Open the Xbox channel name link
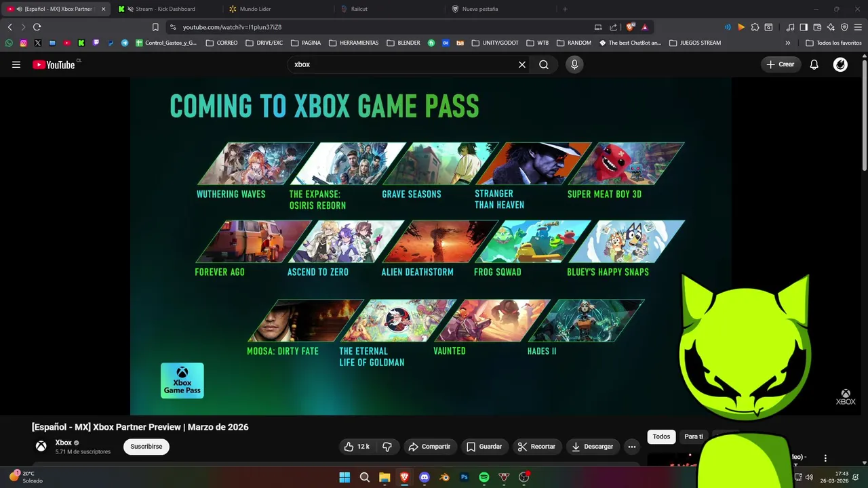The width and height of the screenshot is (868, 488). tap(63, 443)
